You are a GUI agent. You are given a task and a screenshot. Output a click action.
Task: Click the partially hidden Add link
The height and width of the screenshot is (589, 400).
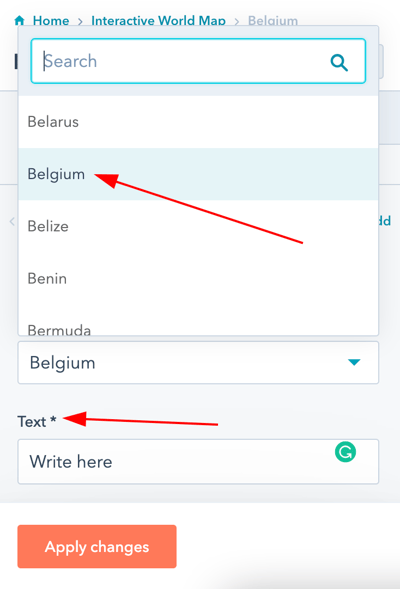(385, 221)
